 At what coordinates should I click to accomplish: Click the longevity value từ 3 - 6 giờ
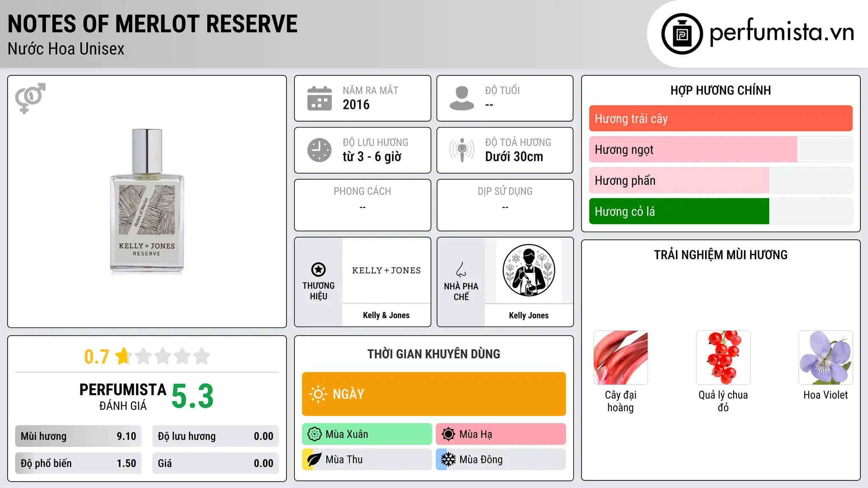tap(372, 157)
